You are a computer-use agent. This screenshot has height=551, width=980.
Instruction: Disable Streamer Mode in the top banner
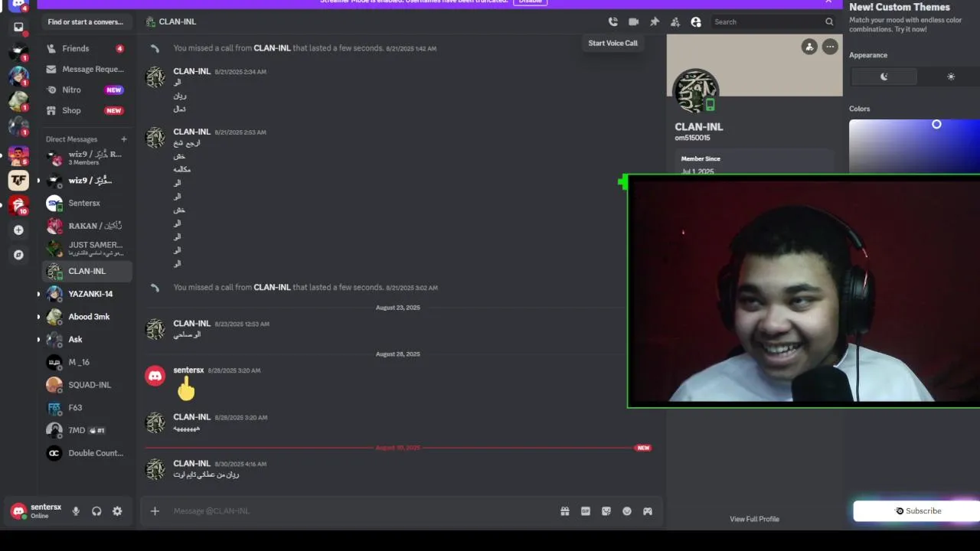530,2
